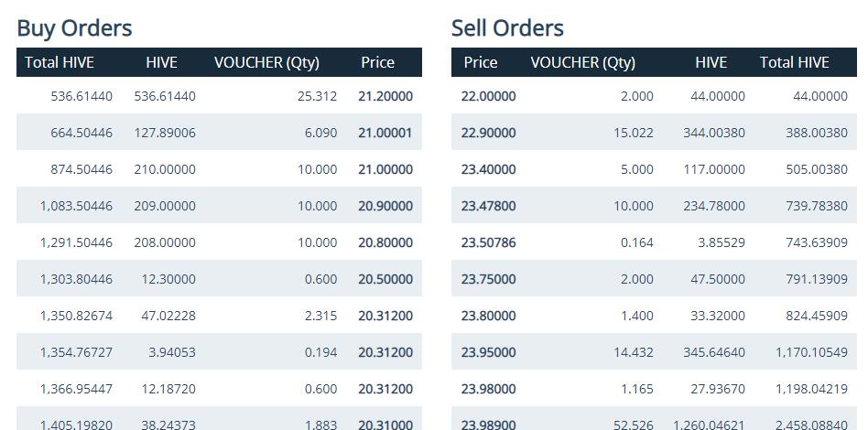Choose buy price 20.50000
This screenshot has width=868, height=430.
point(385,279)
